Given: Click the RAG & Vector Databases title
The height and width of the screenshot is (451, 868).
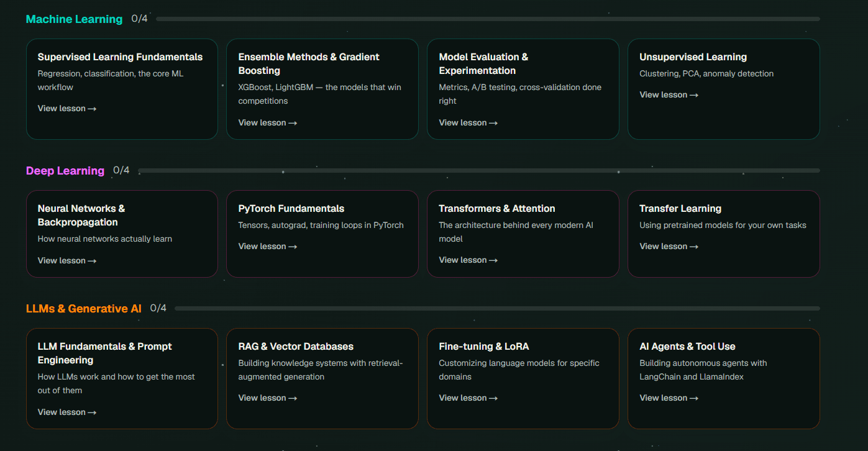Looking at the screenshot, I should (296, 347).
